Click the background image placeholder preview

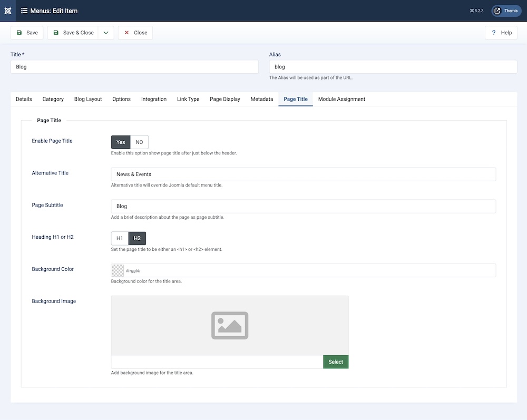point(230,325)
